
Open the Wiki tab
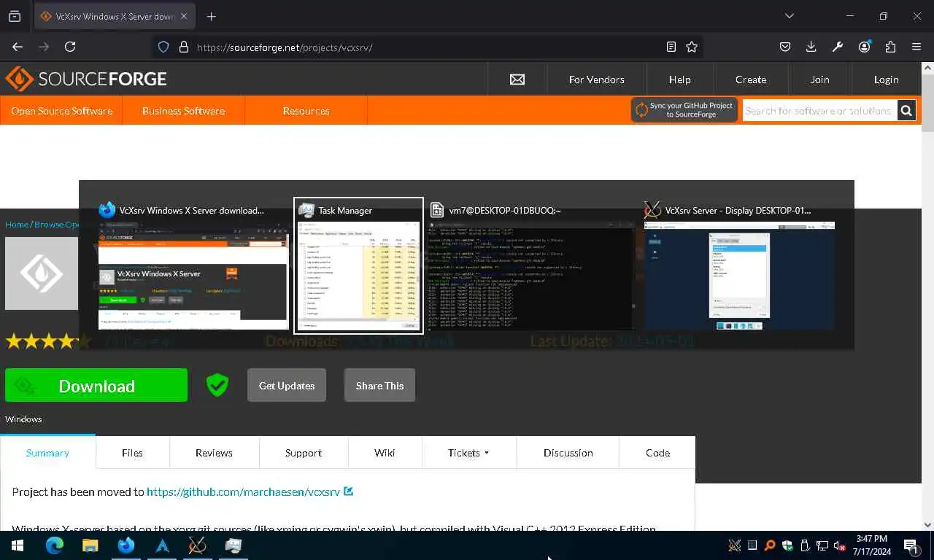[x=385, y=453]
